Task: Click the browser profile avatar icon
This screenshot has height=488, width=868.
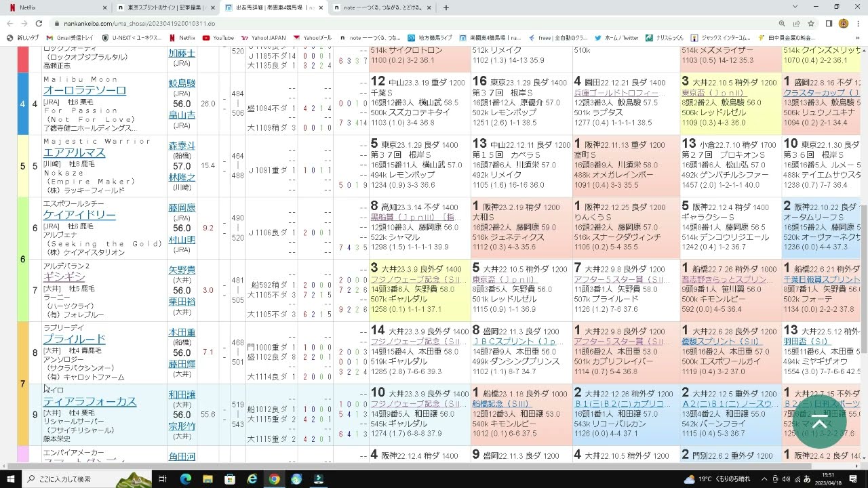Action: click(844, 23)
